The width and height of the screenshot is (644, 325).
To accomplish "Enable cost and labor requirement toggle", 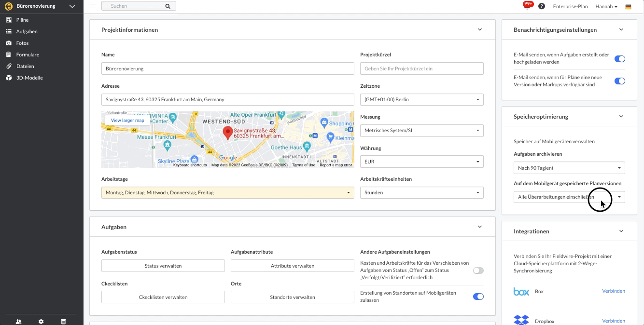I will (x=478, y=271).
